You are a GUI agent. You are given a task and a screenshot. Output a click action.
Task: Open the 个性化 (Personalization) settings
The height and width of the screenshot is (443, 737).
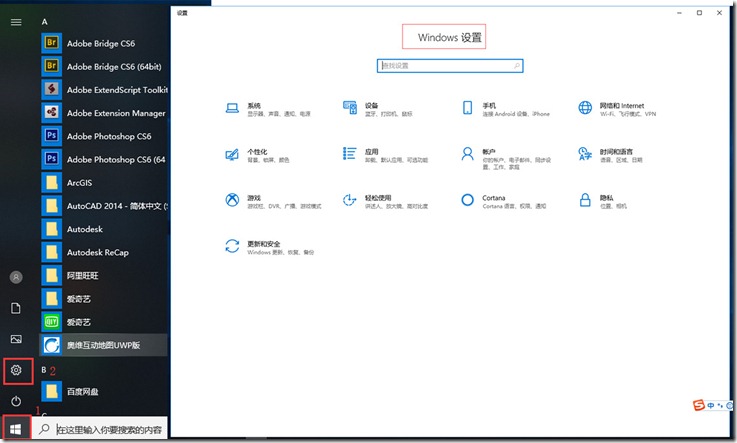(x=232, y=154)
